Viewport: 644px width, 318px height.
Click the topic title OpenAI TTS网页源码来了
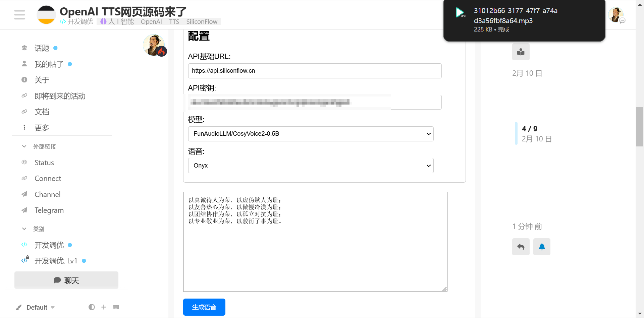(x=123, y=11)
